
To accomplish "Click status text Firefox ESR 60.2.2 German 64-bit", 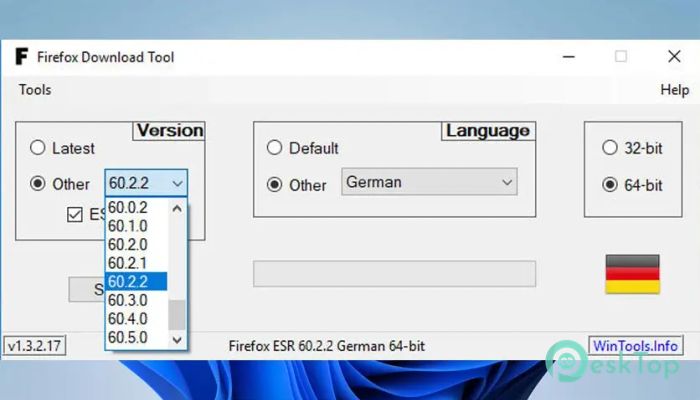I will (x=326, y=346).
